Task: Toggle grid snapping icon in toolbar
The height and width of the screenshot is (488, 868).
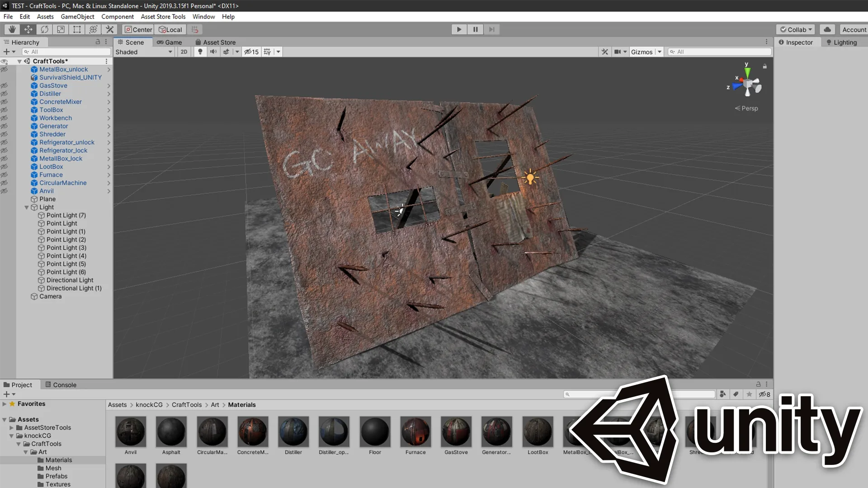Action: [195, 29]
